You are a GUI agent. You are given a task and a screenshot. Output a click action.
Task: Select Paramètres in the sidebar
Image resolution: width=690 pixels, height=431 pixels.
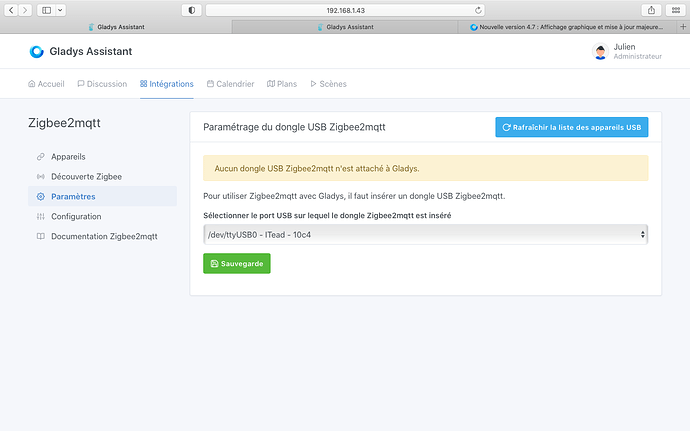pyautogui.click(x=102, y=196)
